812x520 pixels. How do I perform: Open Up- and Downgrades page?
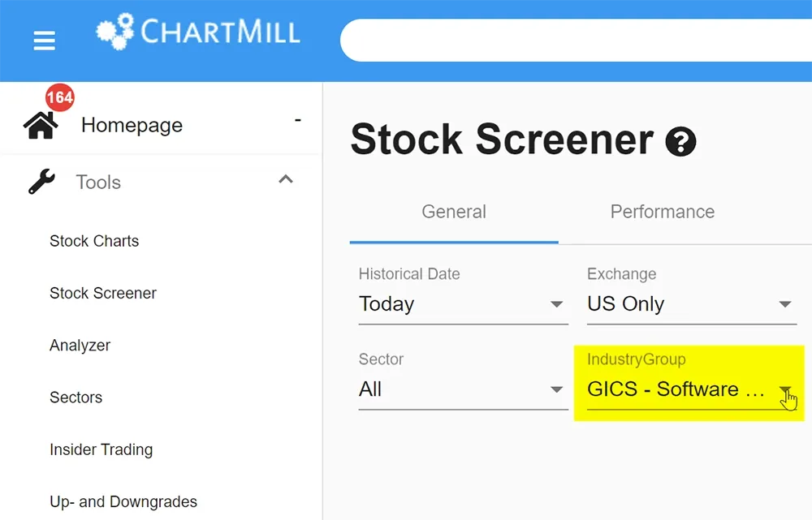[123, 502]
